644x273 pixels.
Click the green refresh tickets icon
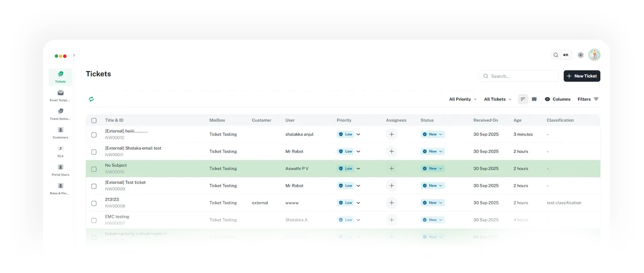pos(91,99)
